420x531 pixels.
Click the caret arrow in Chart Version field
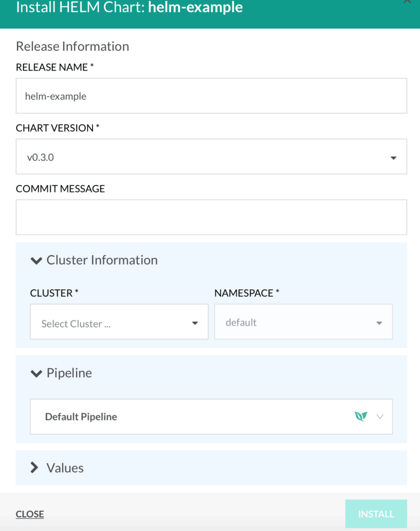393,158
